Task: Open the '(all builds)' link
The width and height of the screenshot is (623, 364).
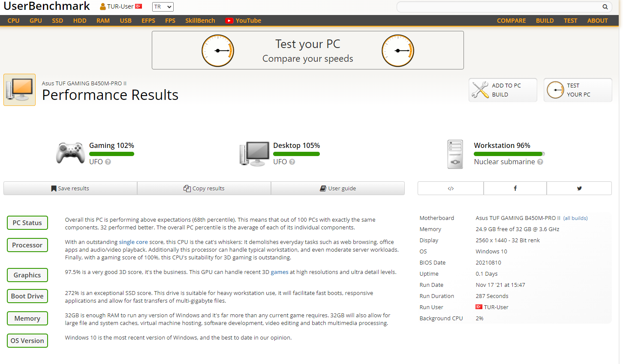Action: (x=575, y=218)
